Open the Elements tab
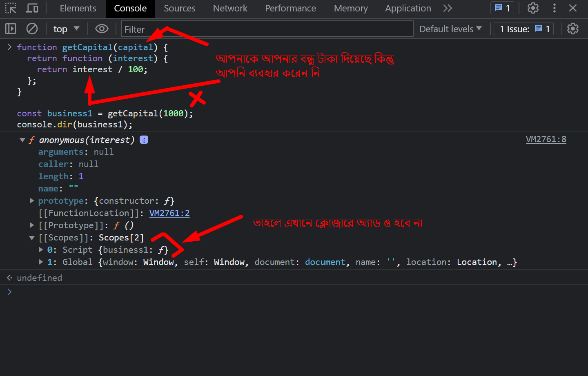588x376 pixels. (78, 8)
